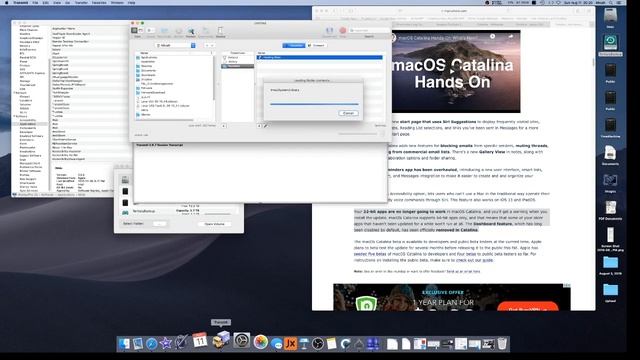Image resolution: width=640 pixels, height=360 pixels.
Task: Click the Preview toolbar icon in Transmit
Action: 191,31
